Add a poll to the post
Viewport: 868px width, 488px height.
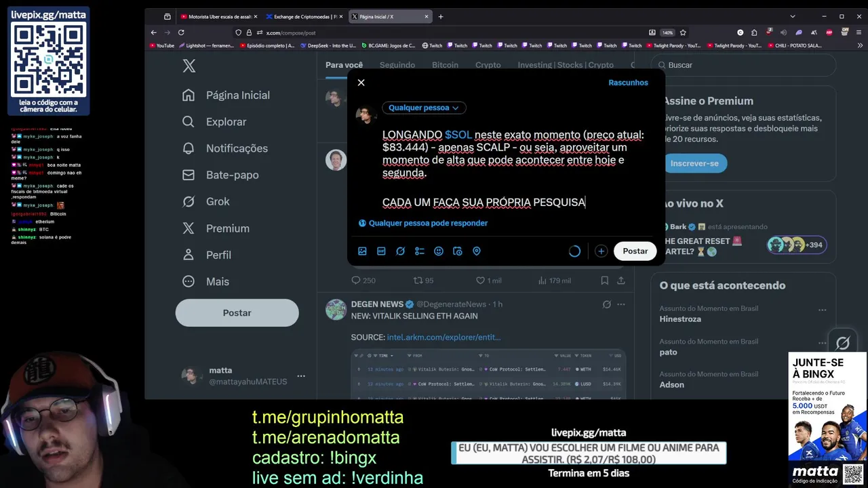419,251
